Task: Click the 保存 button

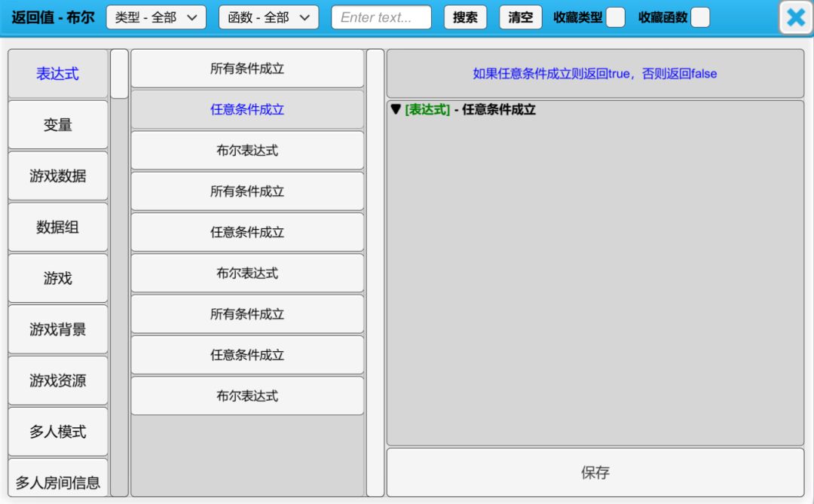Action: click(x=595, y=472)
